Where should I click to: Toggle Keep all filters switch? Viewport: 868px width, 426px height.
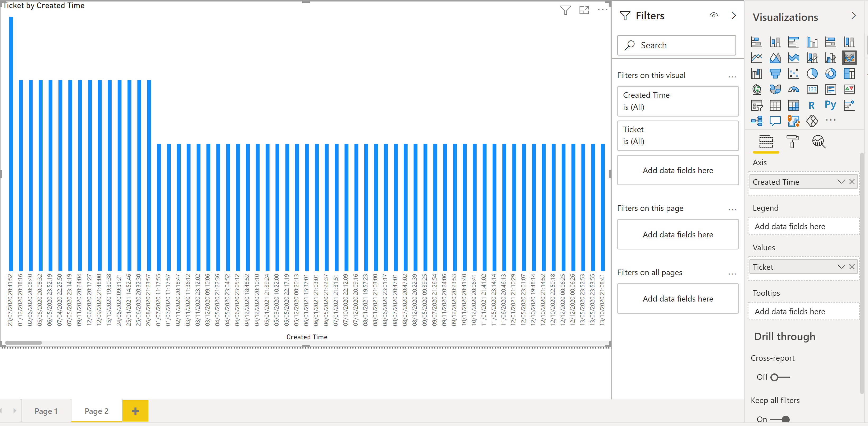(780, 419)
